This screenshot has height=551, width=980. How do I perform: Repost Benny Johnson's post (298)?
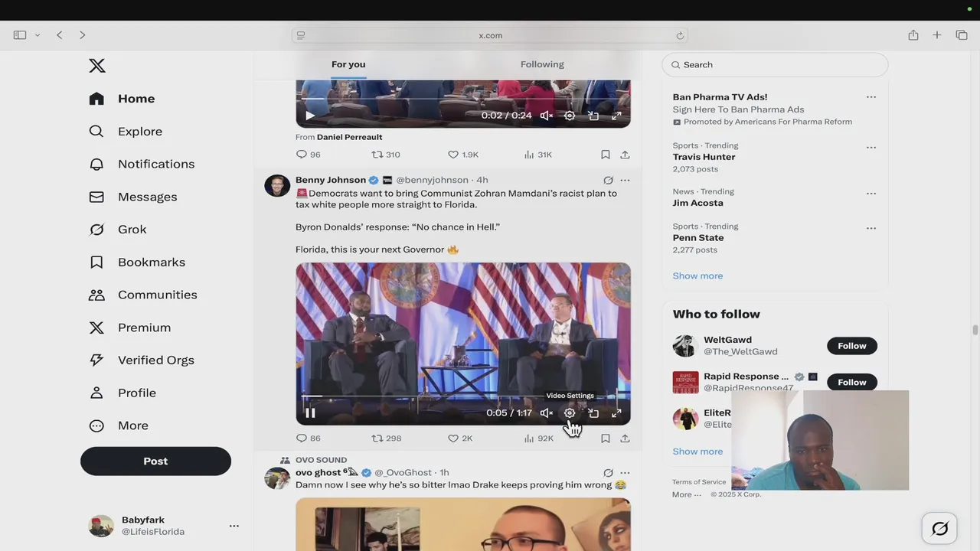tap(386, 439)
